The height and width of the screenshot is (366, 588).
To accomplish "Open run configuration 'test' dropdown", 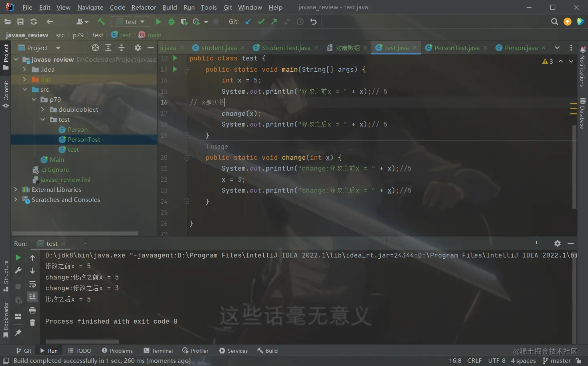I will 130,22.
